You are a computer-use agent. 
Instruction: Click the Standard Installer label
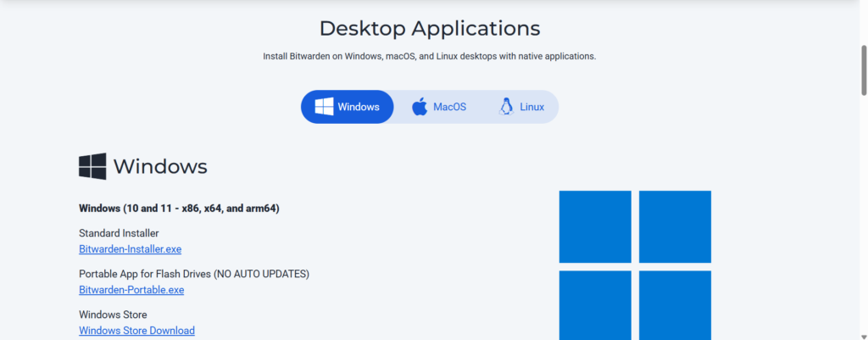(119, 233)
